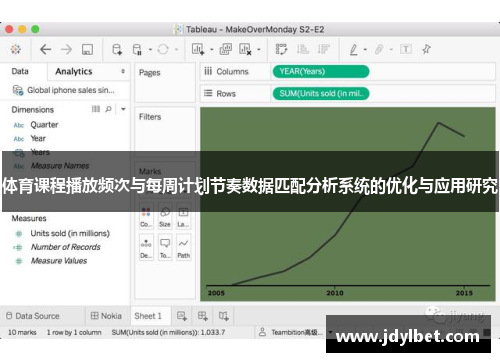The width and height of the screenshot is (500, 362).
Task: Click the Dimensions search magnifier icon
Action: (108, 109)
